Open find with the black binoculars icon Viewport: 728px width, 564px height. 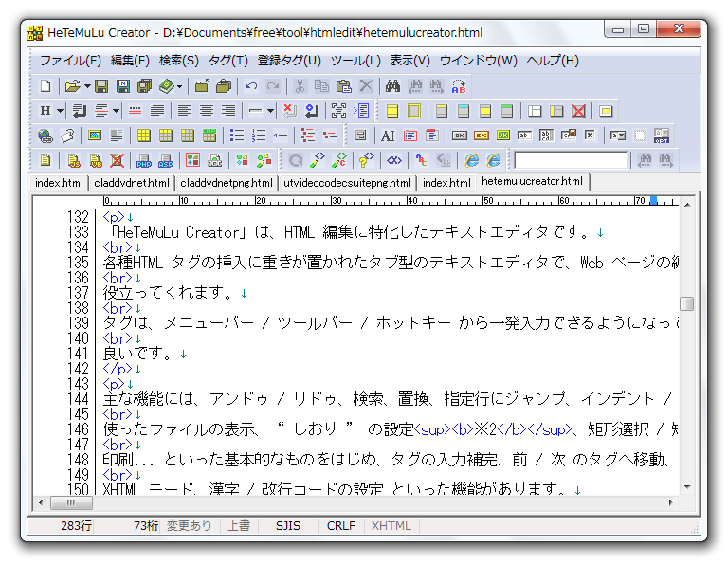point(392,86)
